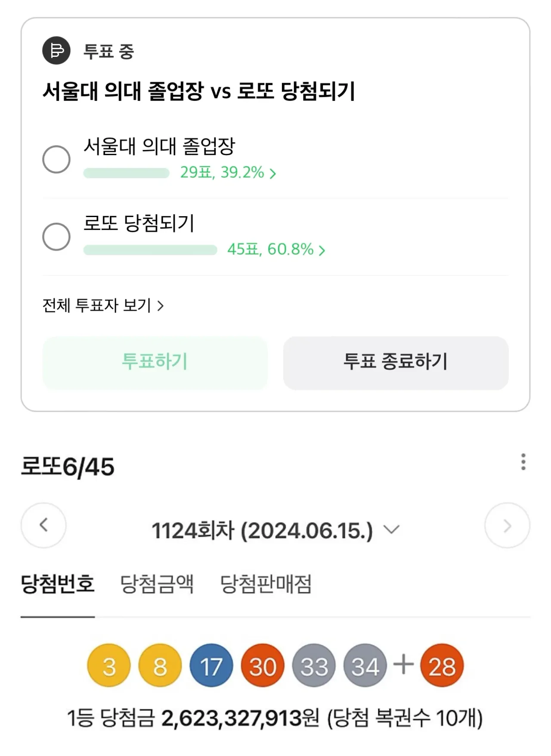Click the poll icon beside 투표 중
The width and height of the screenshot is (551, 756).
(x=56, y=51)
